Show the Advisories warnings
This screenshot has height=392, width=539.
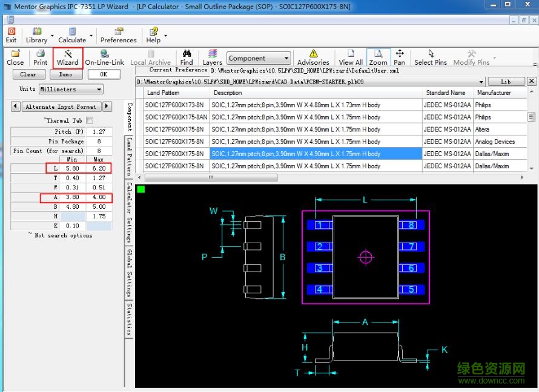tap(313, 57)
